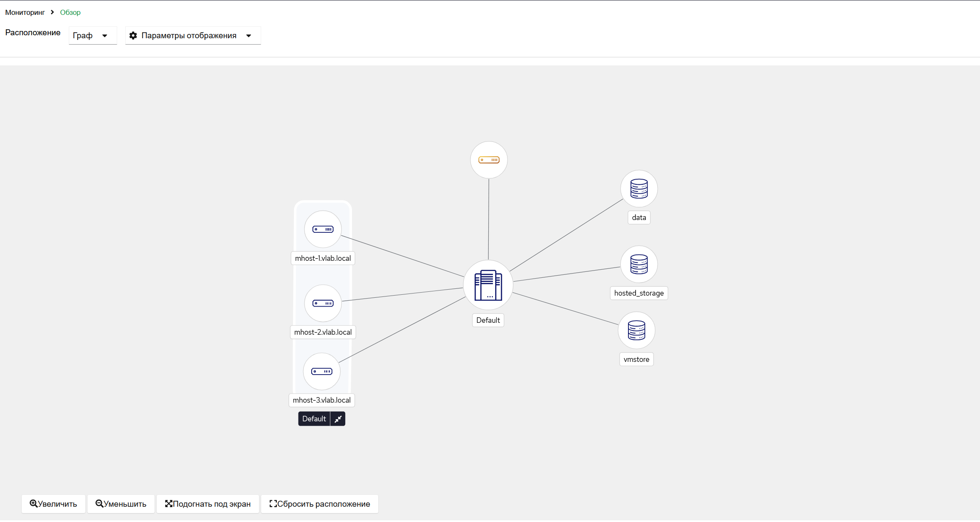This screenshot has width=980, height=522.
Task: Click the data storage domain icon
Action: [639, 189]
